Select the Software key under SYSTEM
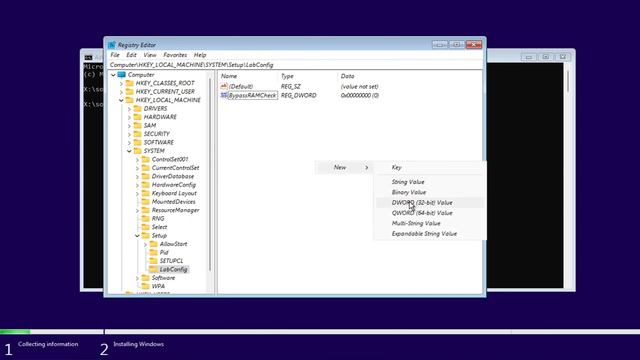The width and height of the screenshot is (640, 360). click(163, 278)
